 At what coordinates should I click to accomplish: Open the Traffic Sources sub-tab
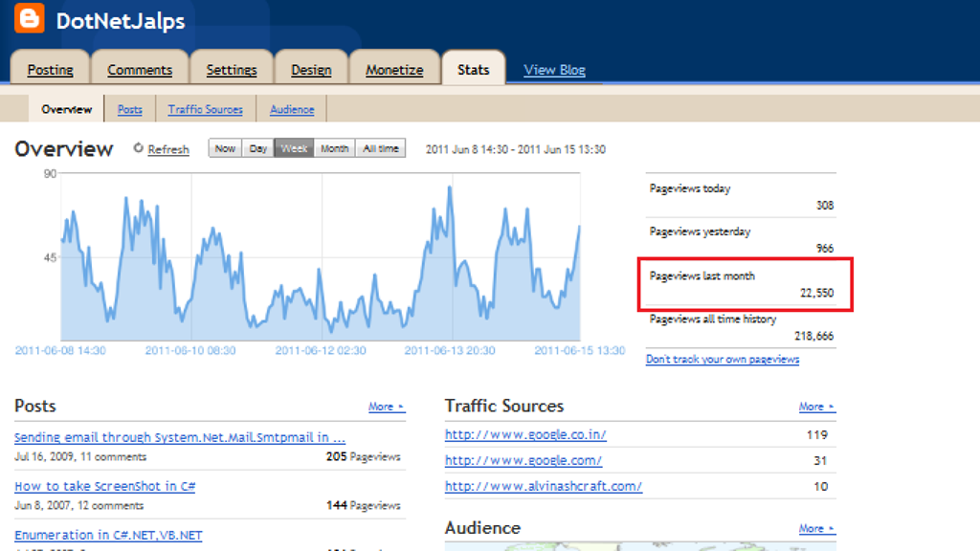205,109
